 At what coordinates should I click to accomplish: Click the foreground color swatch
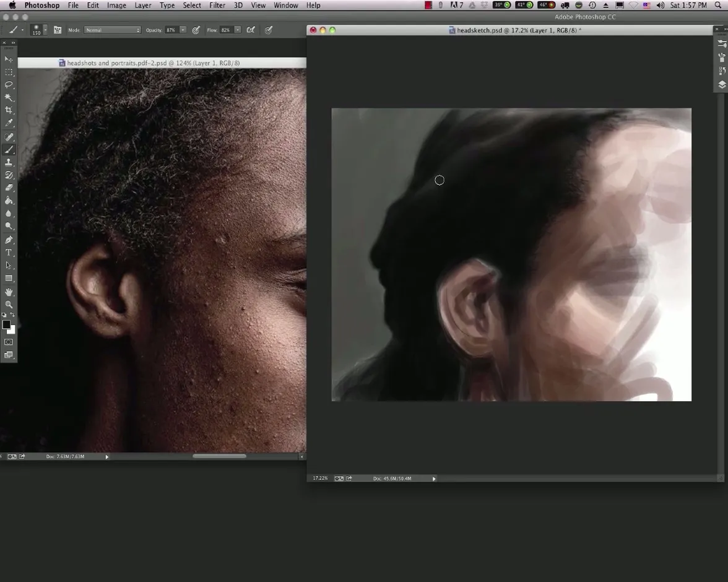6,325
